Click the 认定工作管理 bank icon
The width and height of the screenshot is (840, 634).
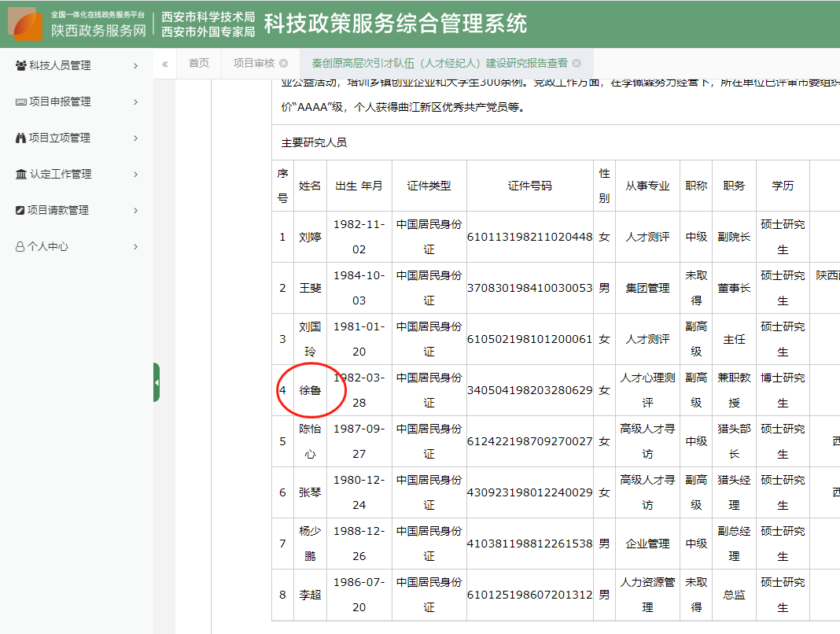(x=20, y=174)
